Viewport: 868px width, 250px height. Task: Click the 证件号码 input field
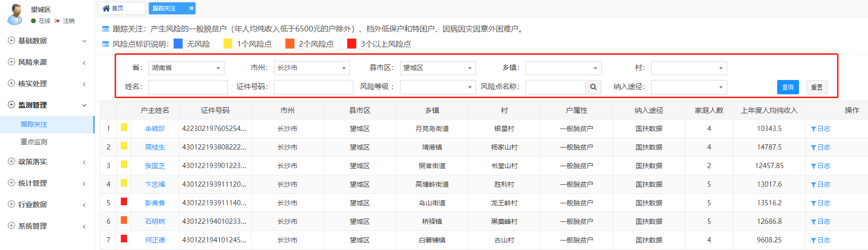[313, 87]
